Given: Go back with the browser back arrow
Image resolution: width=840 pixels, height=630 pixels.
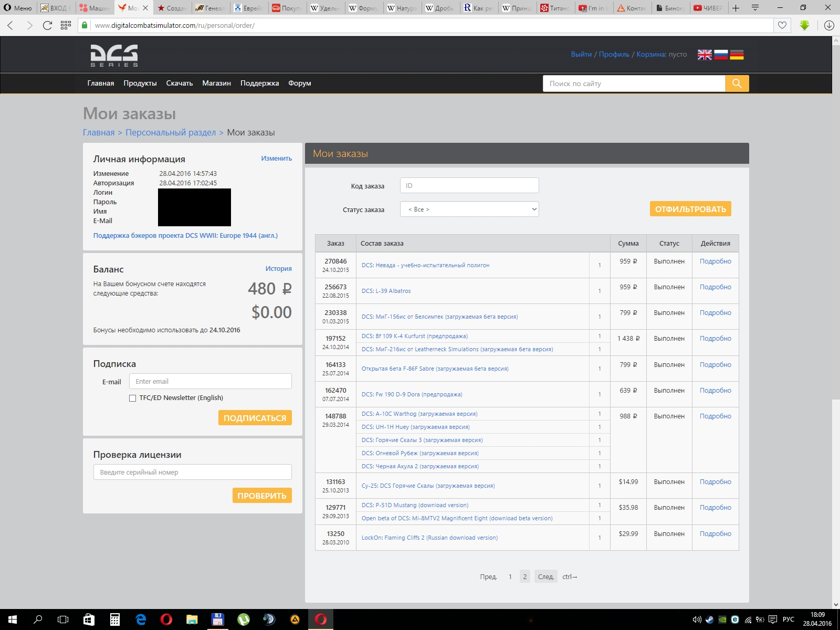Looking at the screenshot, I should [10, 25].
